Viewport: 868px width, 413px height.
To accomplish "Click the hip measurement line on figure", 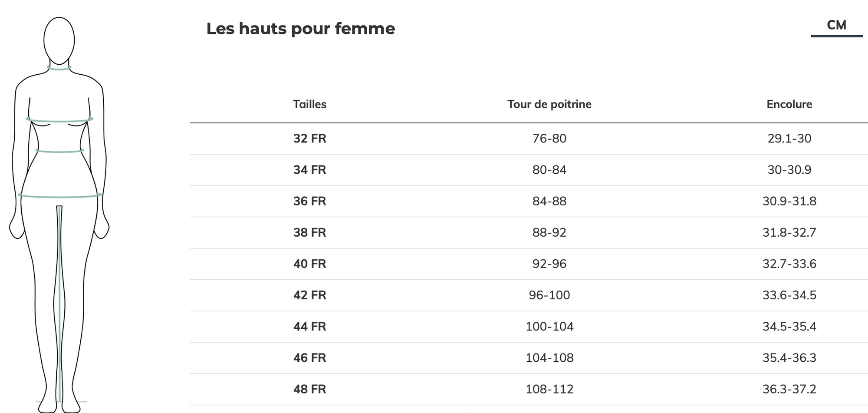I will click(60, 196).
